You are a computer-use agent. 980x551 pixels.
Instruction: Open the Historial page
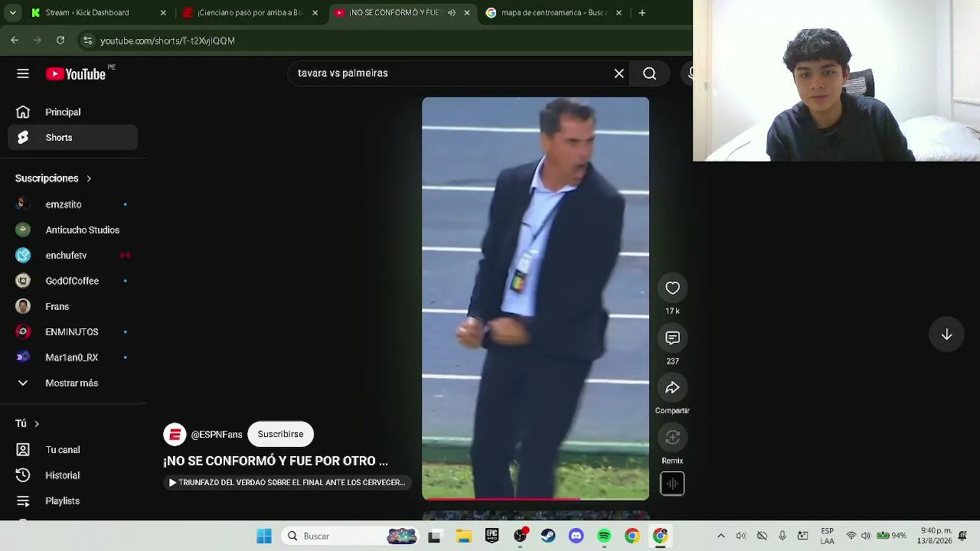click(x=73, y=475)
